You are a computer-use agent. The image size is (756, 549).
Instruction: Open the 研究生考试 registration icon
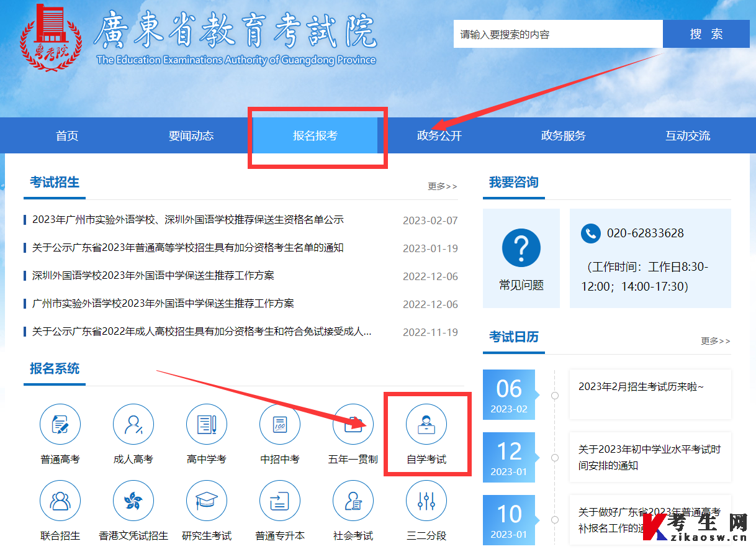pyautogui.click(x=207, y=501)
